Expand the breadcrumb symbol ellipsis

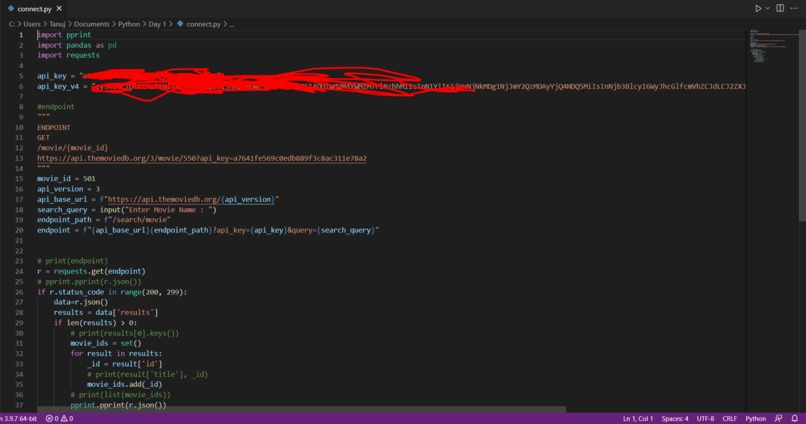click(231, 24)
